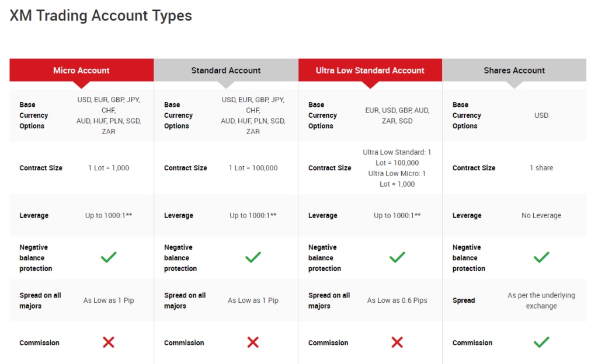This screenshot has height=364, width=598.
Task: Click Ultra Low Standard 'Contract Size' label
Action: coord(329,168)
